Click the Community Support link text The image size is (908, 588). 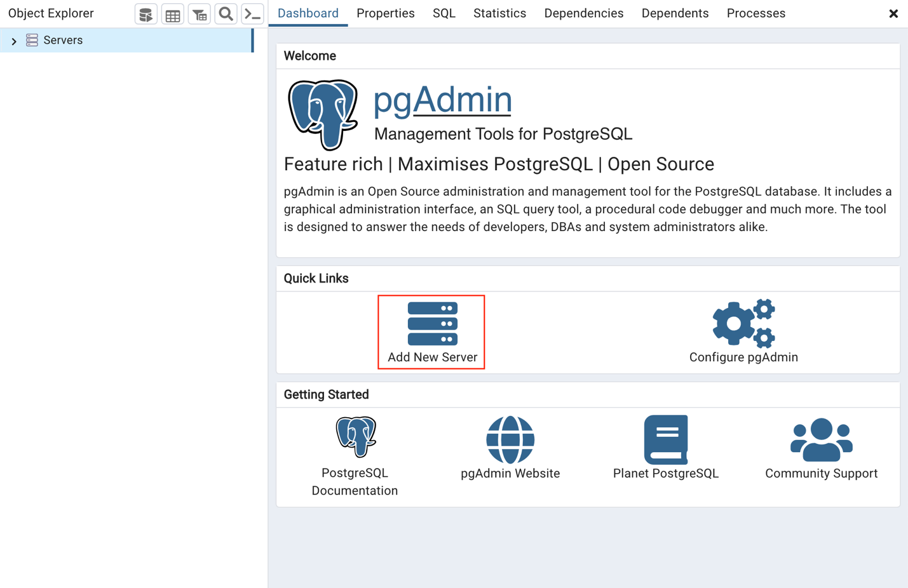pyautogui.click(x=822, y=474)
